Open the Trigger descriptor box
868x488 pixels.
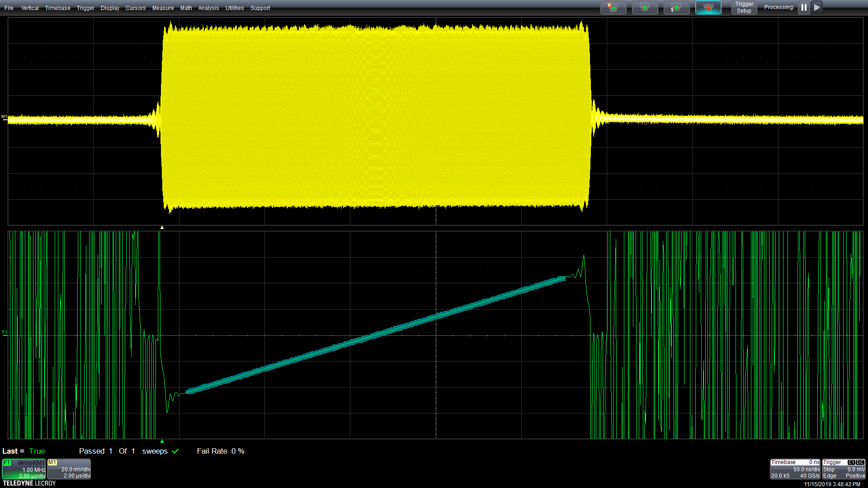pyautogui.click(x=844, y=469)
